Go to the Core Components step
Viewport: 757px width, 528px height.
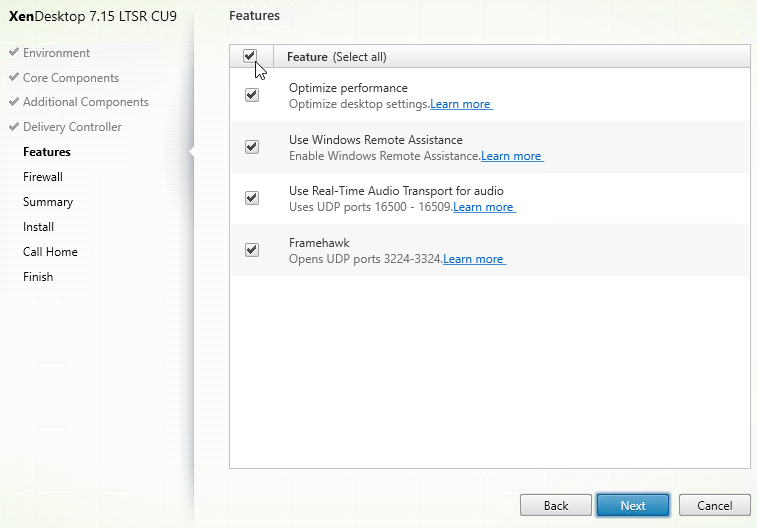pos(71,78)
